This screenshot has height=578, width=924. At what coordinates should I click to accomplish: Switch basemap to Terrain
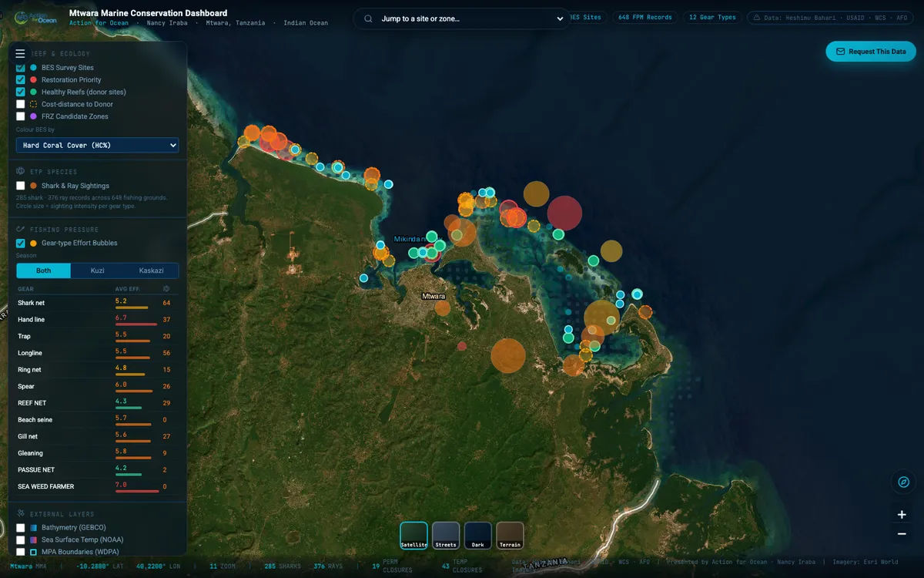coord(510,535)
